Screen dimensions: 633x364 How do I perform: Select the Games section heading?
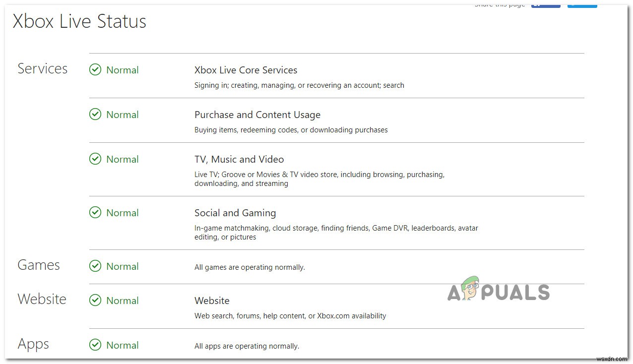click(38, 265)
